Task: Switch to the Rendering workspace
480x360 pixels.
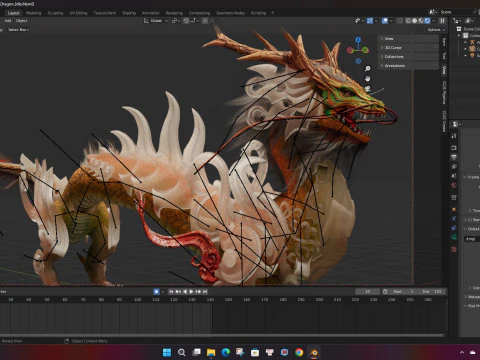Action: coord(174,13)
